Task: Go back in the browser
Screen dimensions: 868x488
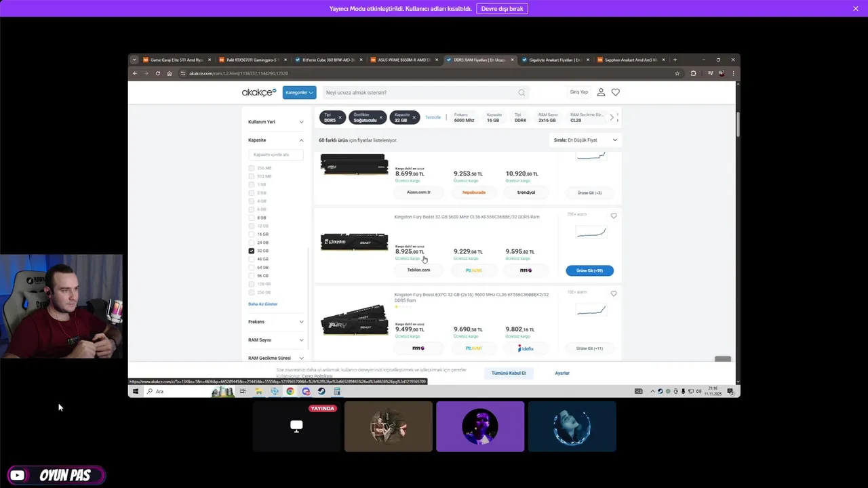Action: [x=135, y=73]
